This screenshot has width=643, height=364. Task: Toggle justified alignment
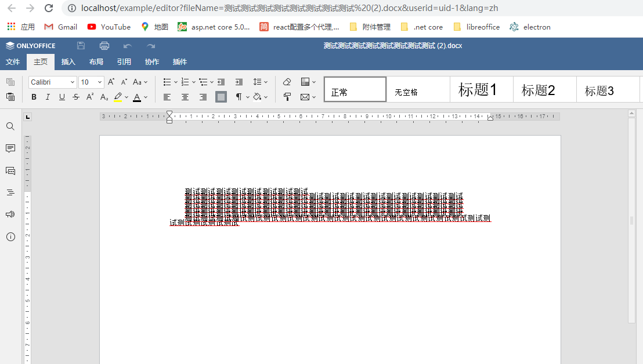pyautogui.click(x=221, y=97)
